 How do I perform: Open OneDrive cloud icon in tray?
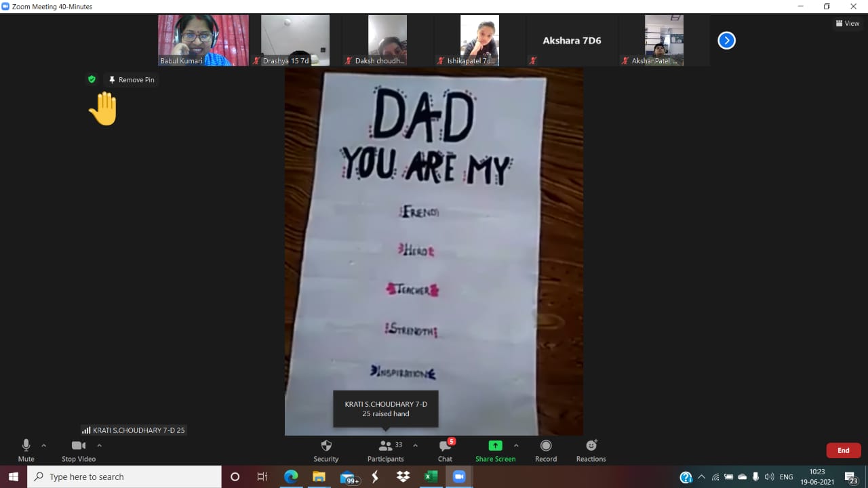743,477
